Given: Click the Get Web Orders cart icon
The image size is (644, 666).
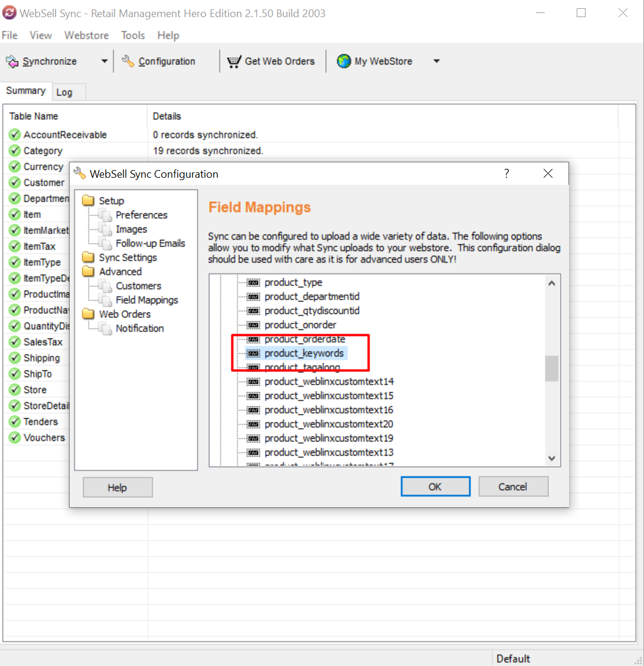Looking at the screenshot, I should [234, 61].
